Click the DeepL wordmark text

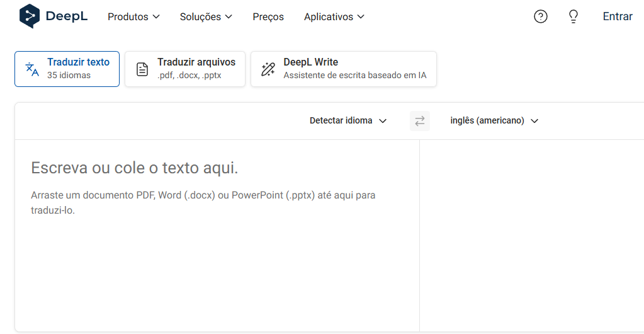tap(67, 17)
